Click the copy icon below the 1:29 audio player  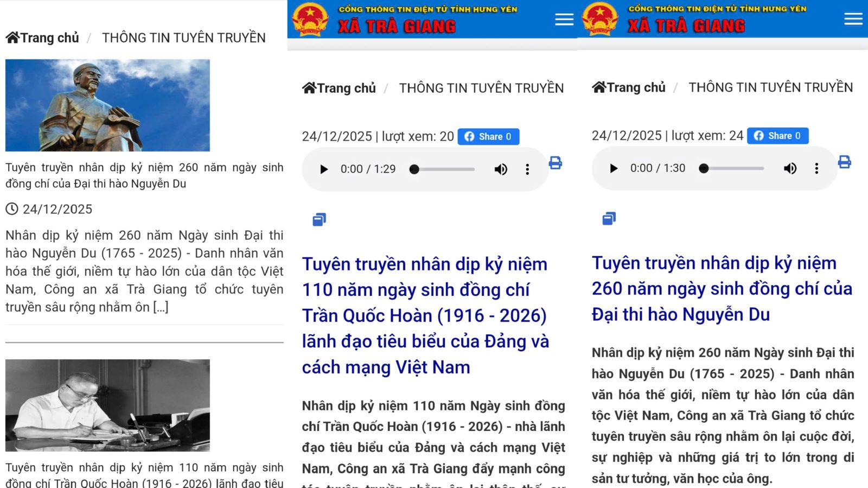pyautogui.click(x=319, y=219)
